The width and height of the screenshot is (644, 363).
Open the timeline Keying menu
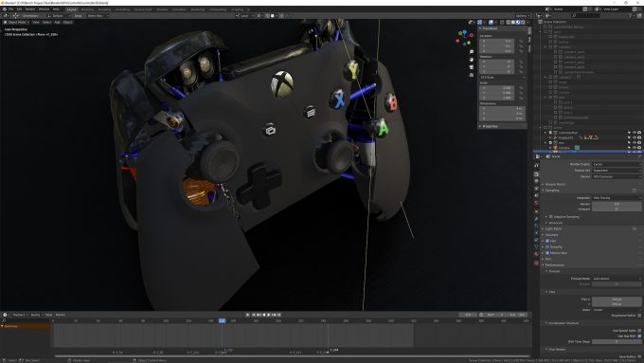click(x=36, y=315)
